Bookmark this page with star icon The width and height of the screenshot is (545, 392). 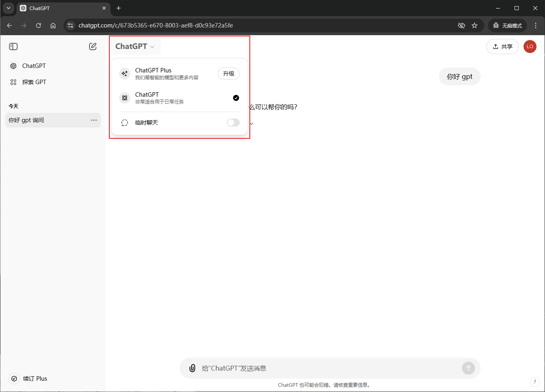[475, 25]
